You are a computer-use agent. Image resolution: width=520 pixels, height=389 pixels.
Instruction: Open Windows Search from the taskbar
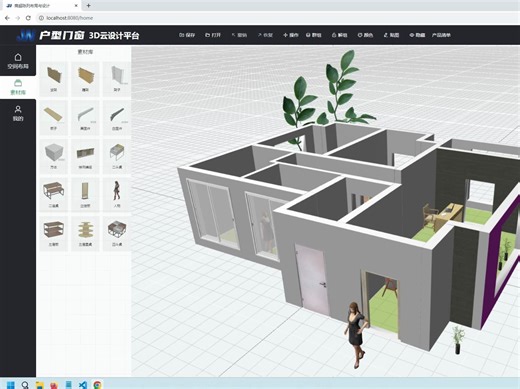coord(25,385)
